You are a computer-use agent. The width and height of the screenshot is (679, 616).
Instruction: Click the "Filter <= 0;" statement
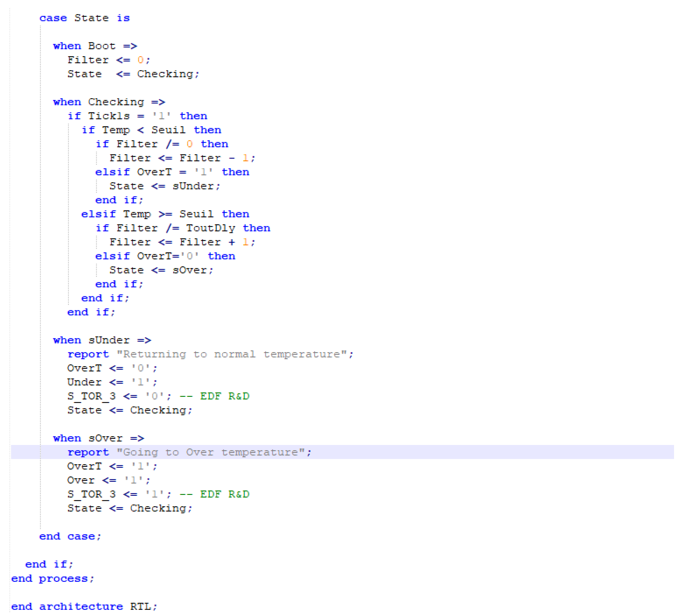(108, 60)
